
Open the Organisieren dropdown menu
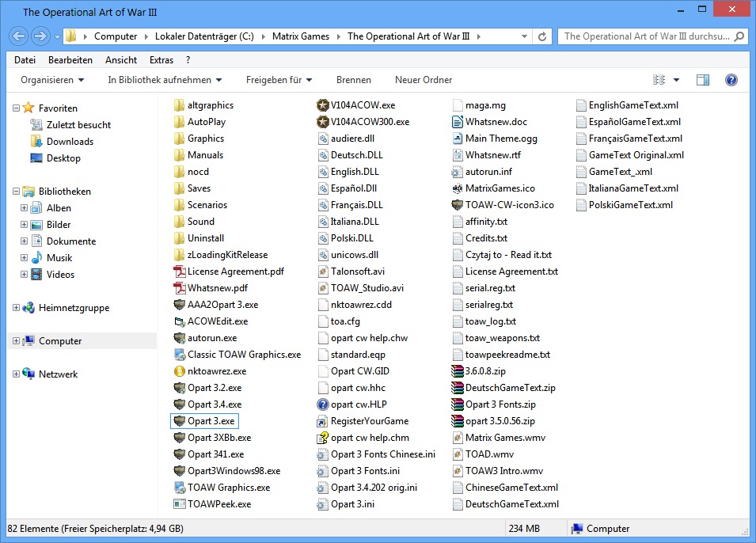tap(52, 80)
